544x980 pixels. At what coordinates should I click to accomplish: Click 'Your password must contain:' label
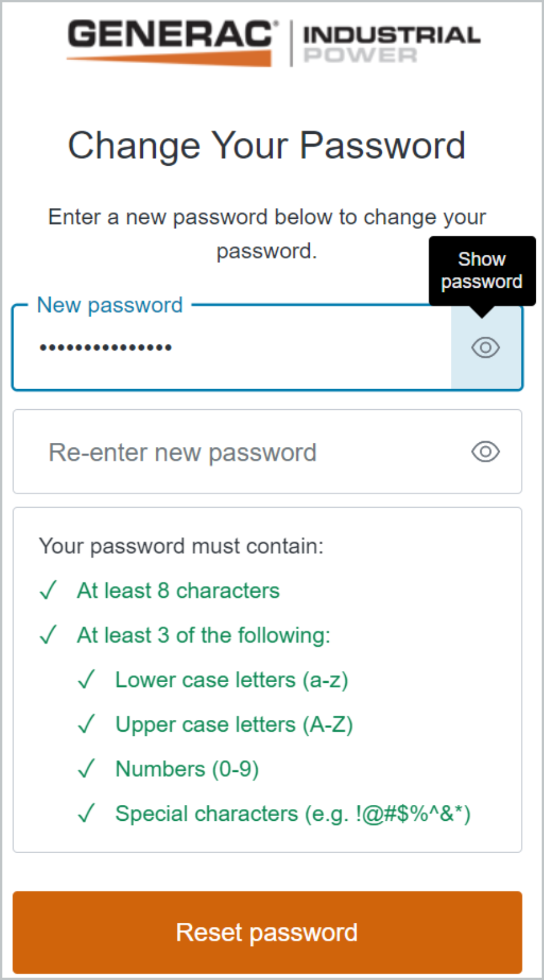[180, 545]
